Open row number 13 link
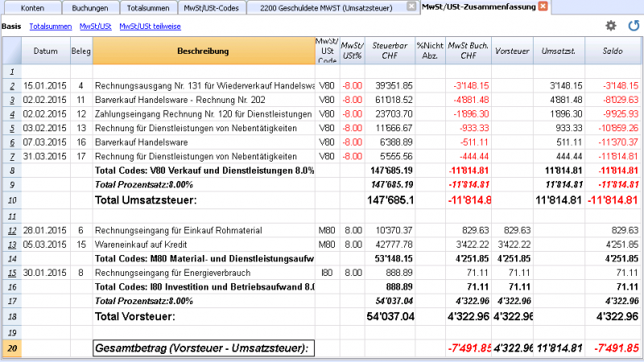The height and width of the screenshot is (362, 644). click(12, 245)
